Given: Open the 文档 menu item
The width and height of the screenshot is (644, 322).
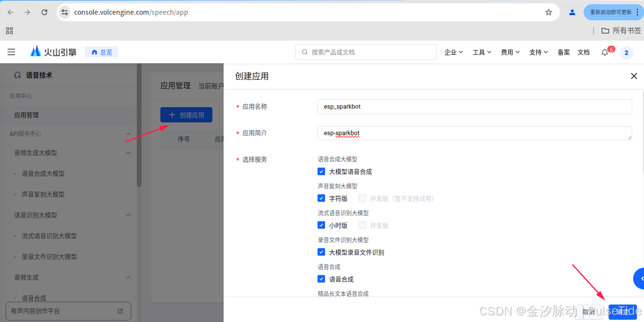Looking at the screenshot, I should [584, 52].
